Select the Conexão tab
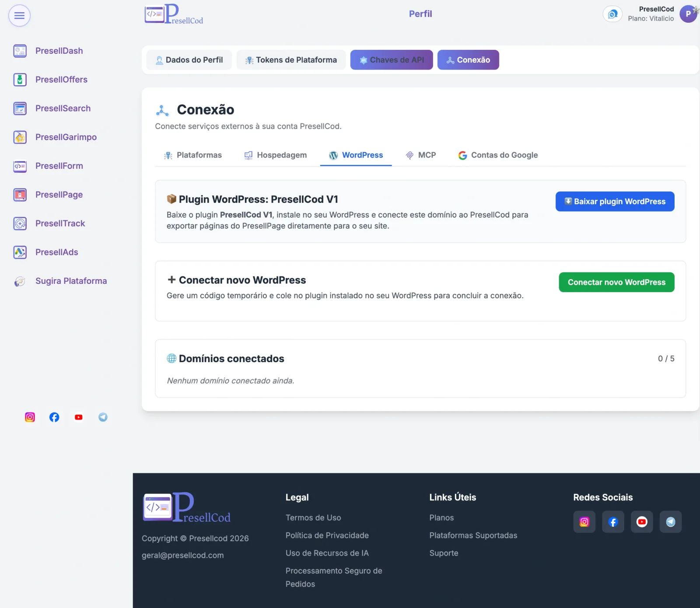This screenshot has height=608, width=700. 468,60
